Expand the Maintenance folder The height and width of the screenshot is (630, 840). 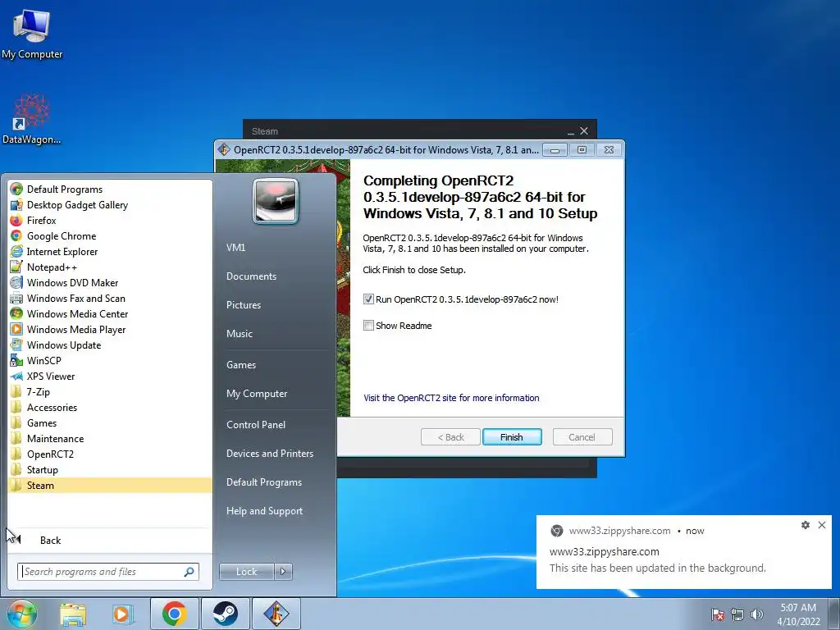47,438
